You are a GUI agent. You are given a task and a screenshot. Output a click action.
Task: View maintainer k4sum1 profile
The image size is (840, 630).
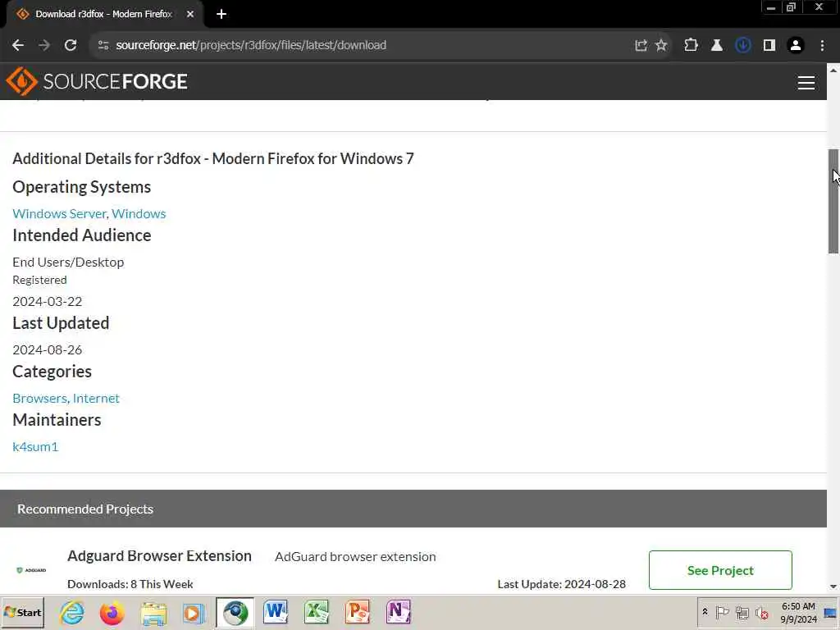point(35,447)
